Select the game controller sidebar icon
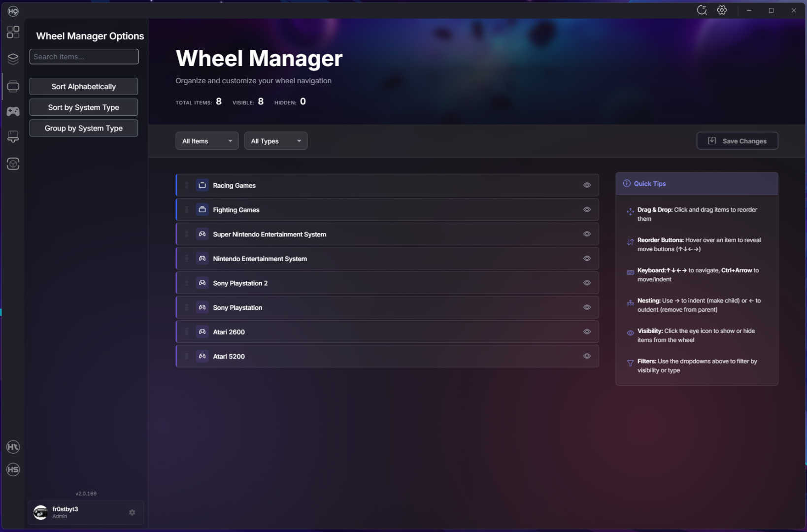Viewport: 807px width, 532px height. (13, 111)
